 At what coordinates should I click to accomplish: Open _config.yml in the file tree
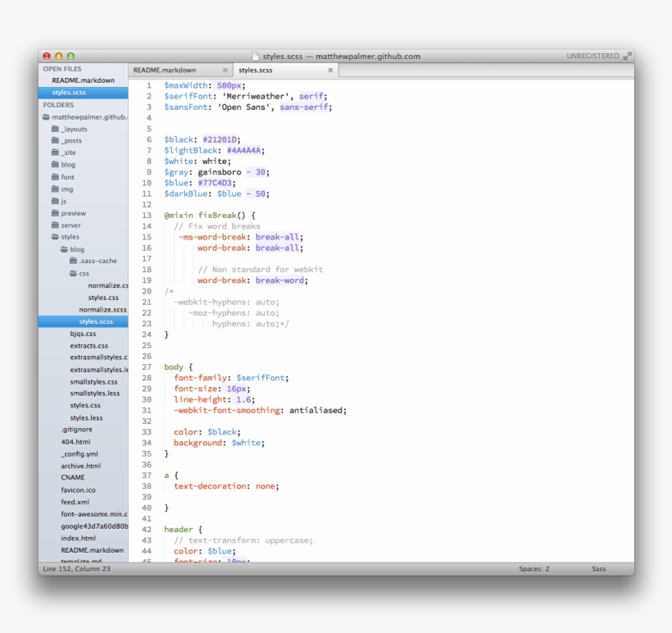pos(79,453)
